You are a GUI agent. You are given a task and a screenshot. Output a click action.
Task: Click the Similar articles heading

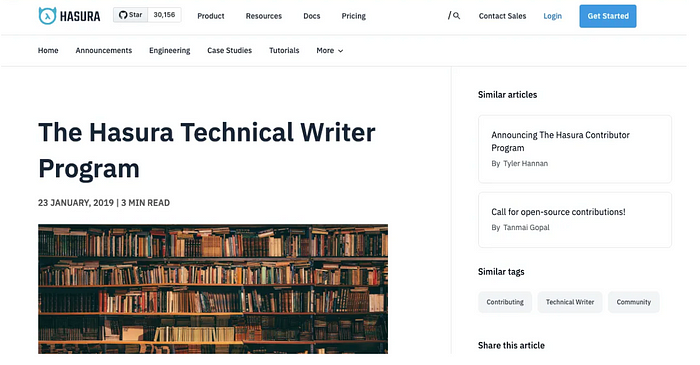point(507,95)
